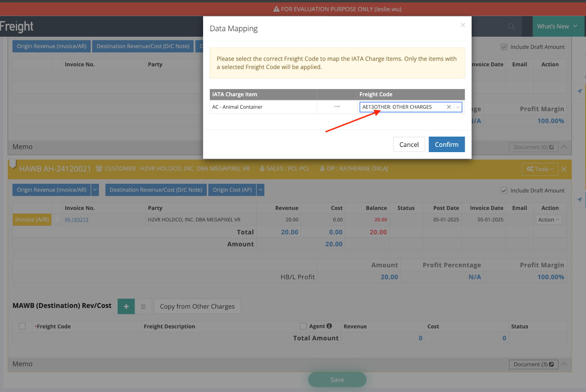This screenshot has width=586, height=392.
Task: Select HAWB Destination Revenue/Cost (D/C Note)
Action: 156,190
